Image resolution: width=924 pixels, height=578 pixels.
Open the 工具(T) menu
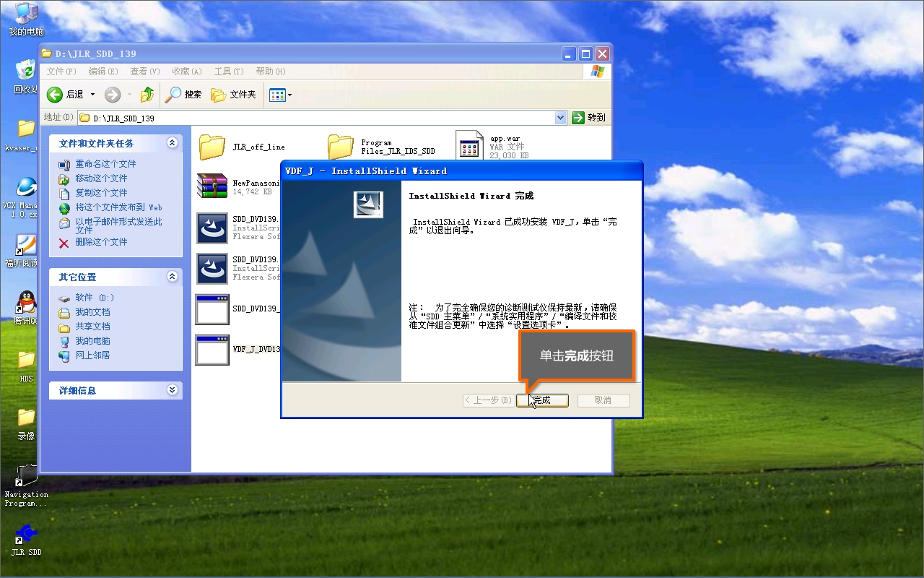(229, 72)
